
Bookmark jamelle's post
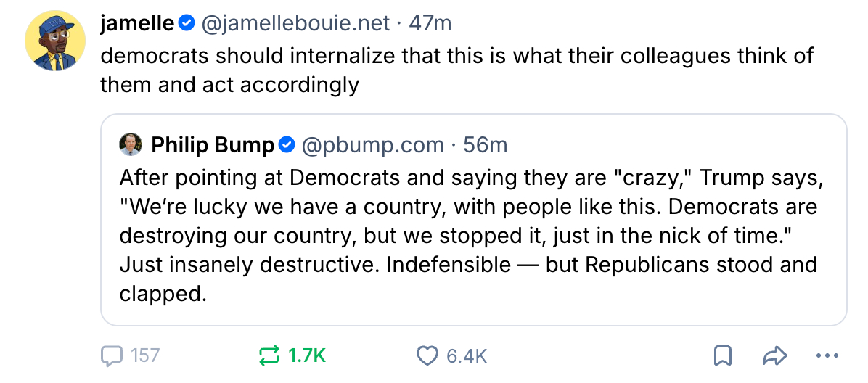723,355
